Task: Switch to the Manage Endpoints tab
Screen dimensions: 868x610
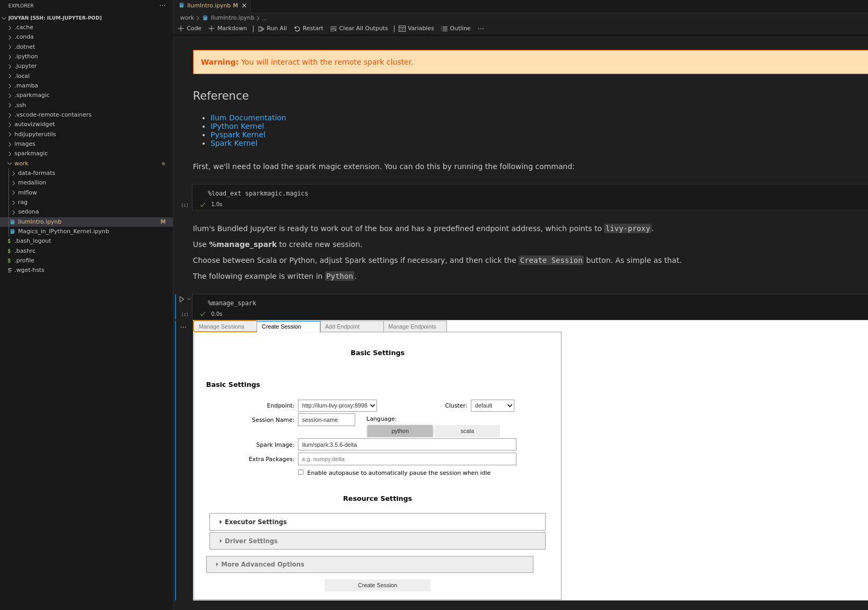Action: click(413, 326)
